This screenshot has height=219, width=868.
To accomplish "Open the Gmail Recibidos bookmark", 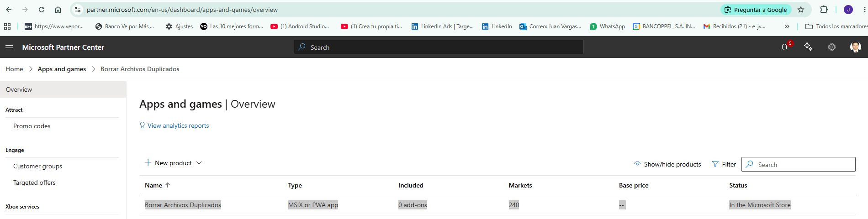I will pos(735,26).
